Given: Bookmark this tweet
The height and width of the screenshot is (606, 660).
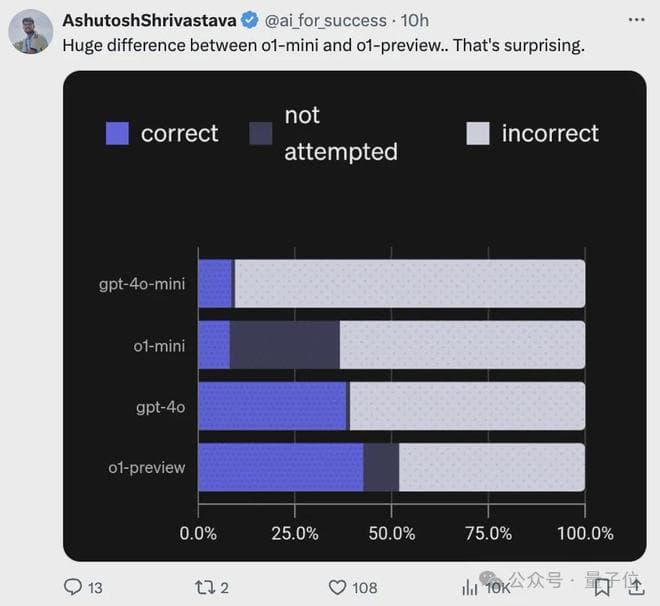Looking at the screenshot, I should (601, 586).
